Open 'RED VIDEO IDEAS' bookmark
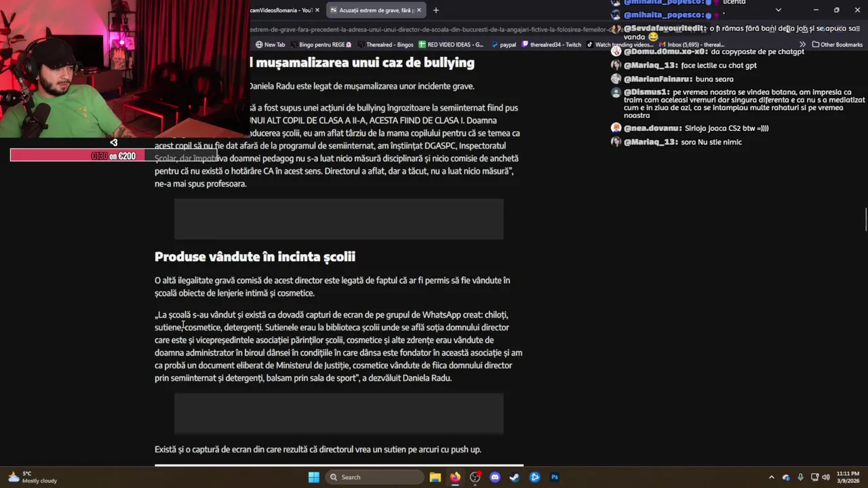Image resolution: width=868 pixels, height=488 pixels. click(x=451, y=45)
